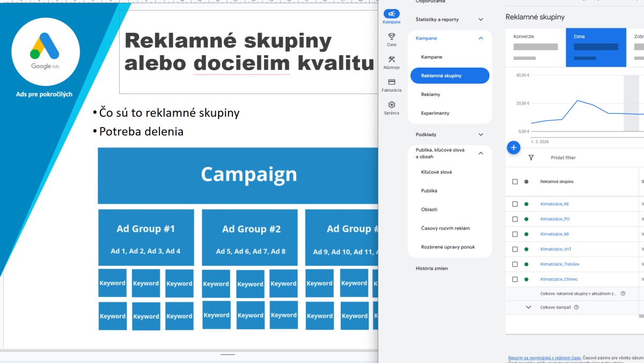This screenshot has height=363, width=644.
Task: Select Kľúčové slová in the side menu
Action: click(x=436, y=172)
